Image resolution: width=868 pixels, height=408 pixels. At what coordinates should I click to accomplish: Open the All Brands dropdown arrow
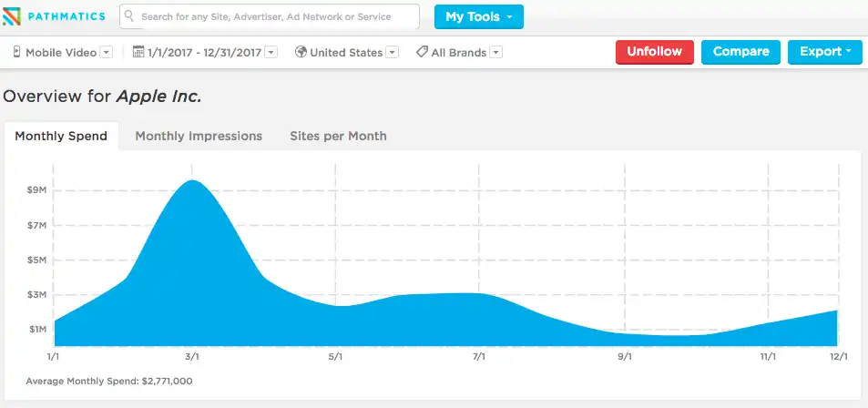point(496,53)
